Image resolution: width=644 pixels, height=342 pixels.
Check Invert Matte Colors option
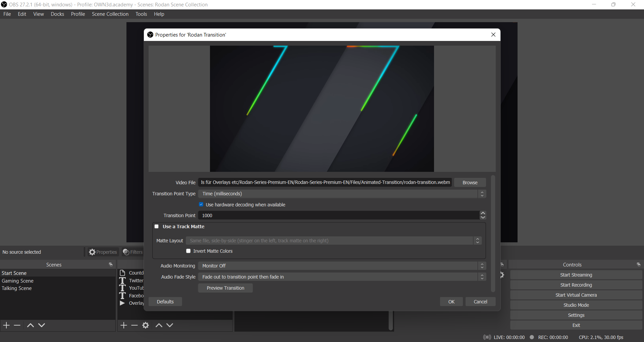[189, 251]
